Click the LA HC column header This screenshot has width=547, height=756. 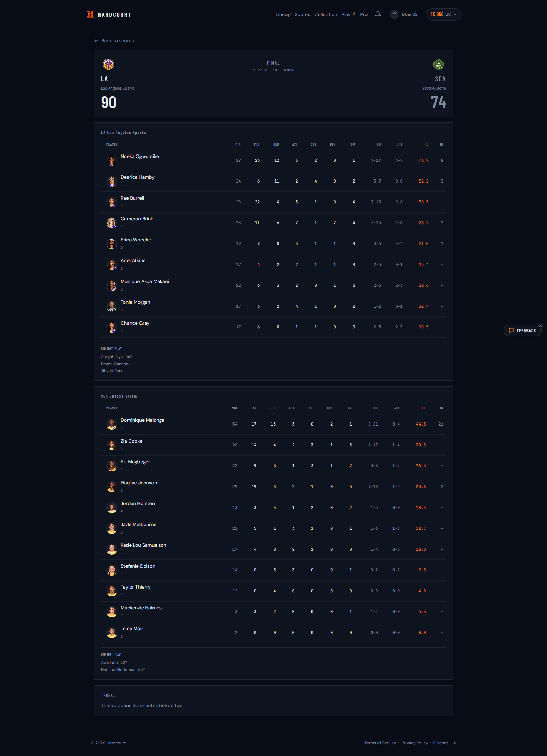point(426,144)
